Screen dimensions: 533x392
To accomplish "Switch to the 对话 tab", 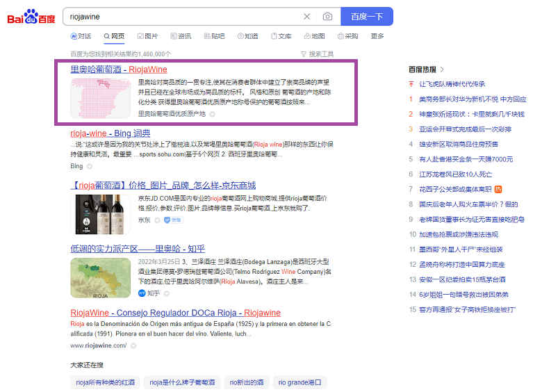I will [81, 36].
